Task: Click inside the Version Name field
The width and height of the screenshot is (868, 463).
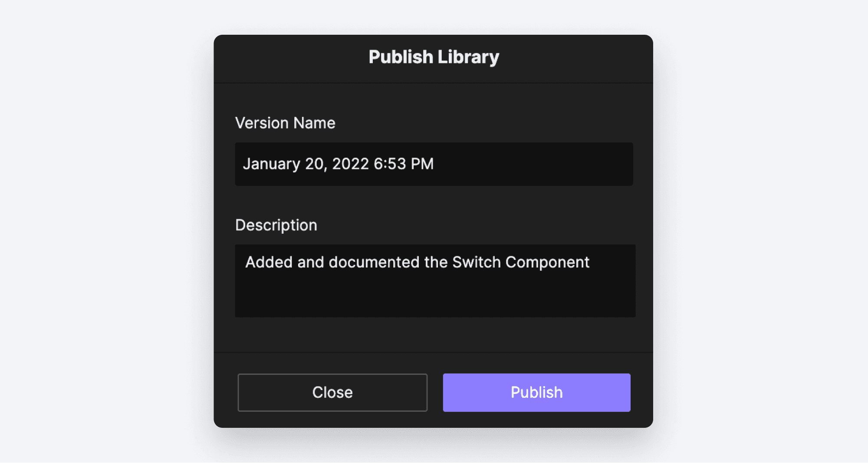Action: coord(434,164)
